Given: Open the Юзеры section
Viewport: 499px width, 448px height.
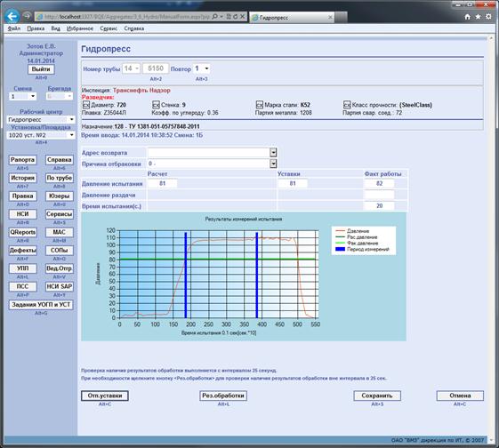Looking at the screenshot, I should click(60, 196).
